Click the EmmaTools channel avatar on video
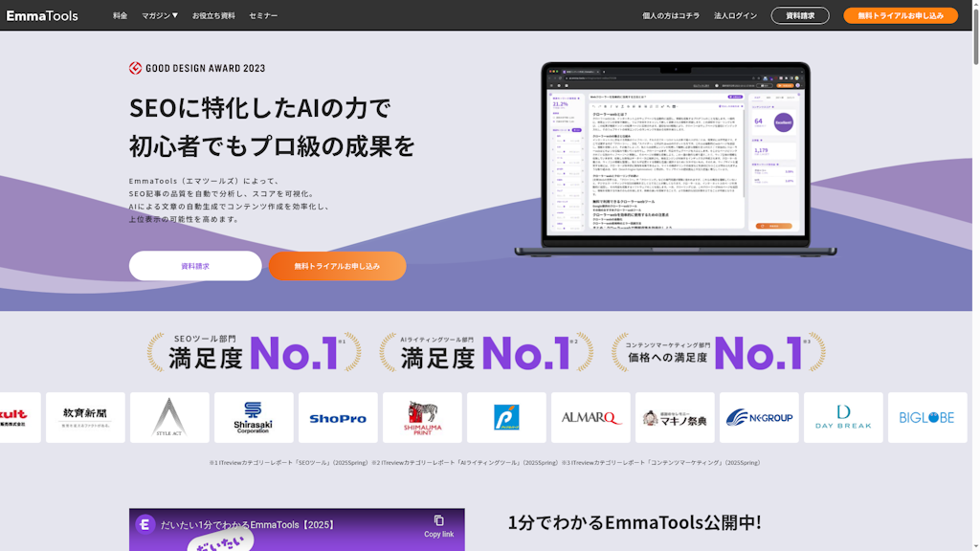980x551 pixels. coord(145,524)
